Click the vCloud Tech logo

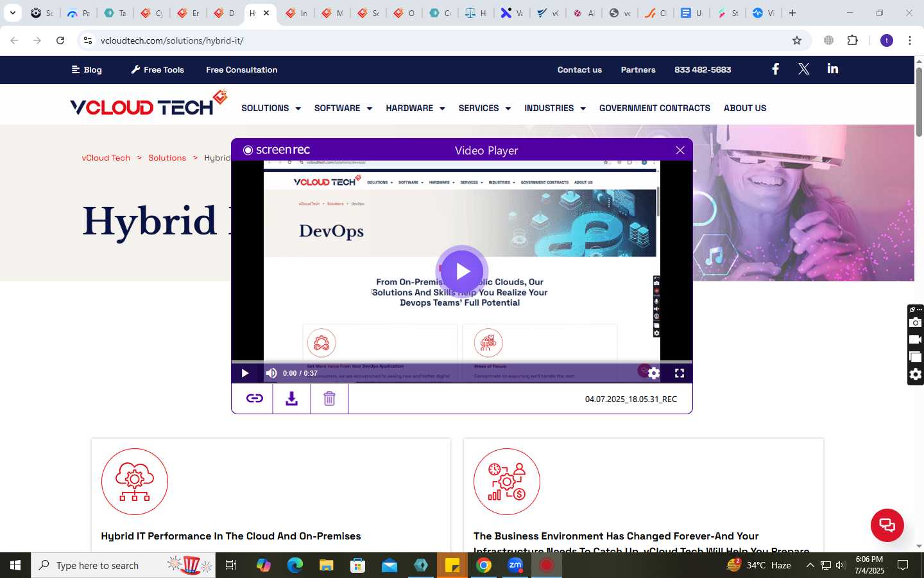click(149, 103)
